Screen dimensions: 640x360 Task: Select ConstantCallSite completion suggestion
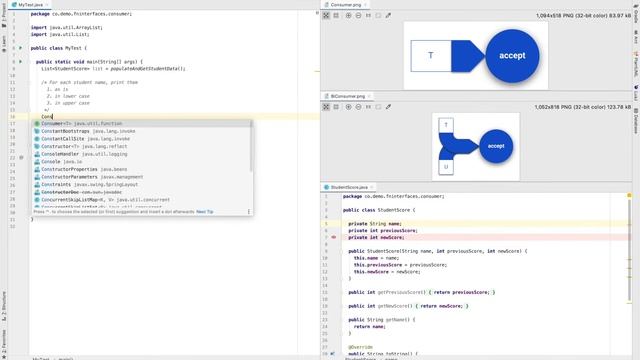142,139
